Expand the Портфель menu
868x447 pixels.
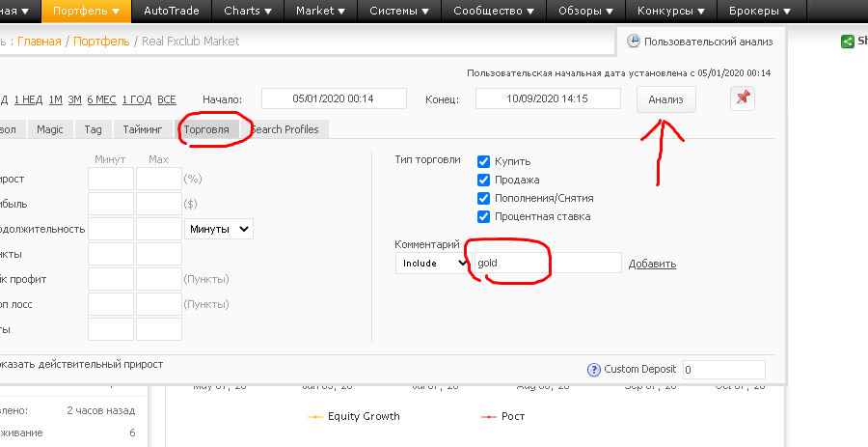coord(87,11)
